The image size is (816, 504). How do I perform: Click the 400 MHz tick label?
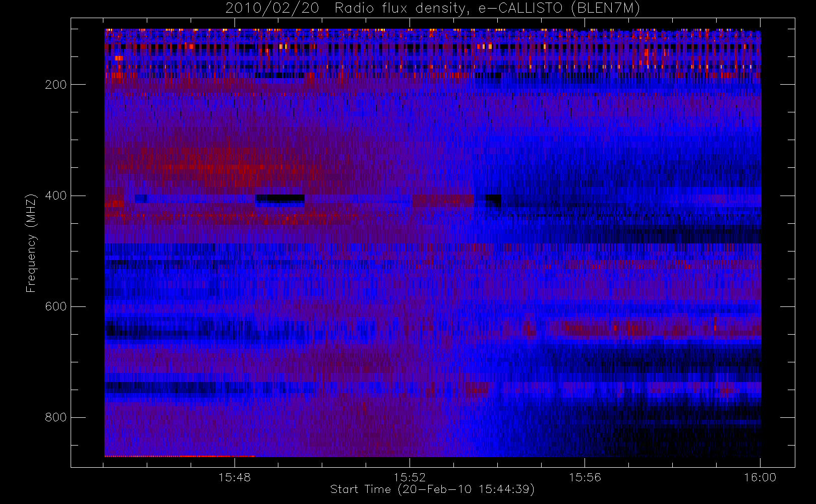pyautogui.click(x=55, y=196)
